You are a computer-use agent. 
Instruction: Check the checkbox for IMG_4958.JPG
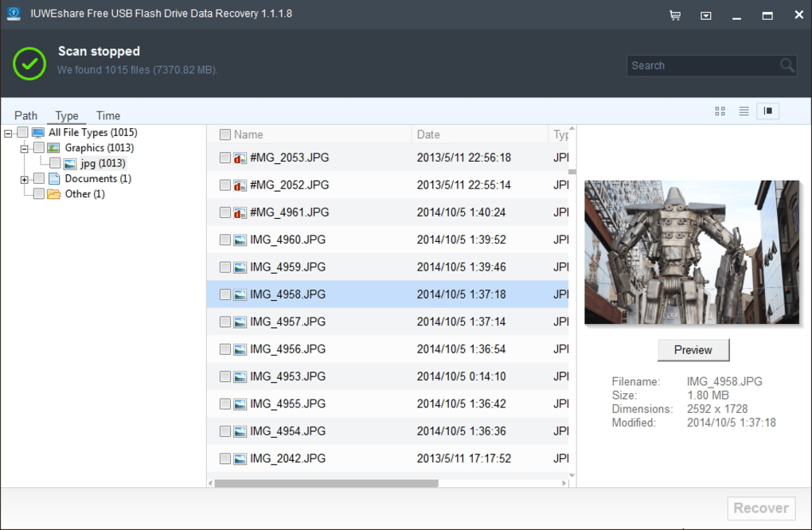224,294
